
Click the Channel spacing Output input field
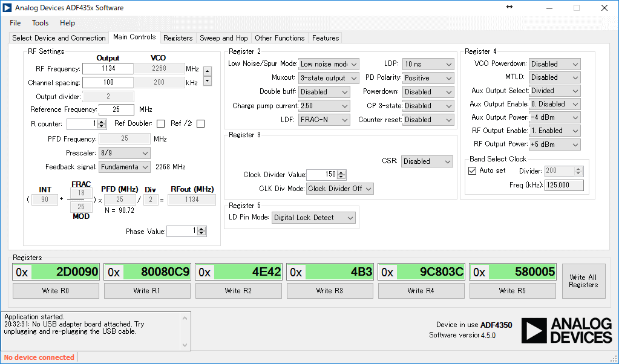point(108,82)
